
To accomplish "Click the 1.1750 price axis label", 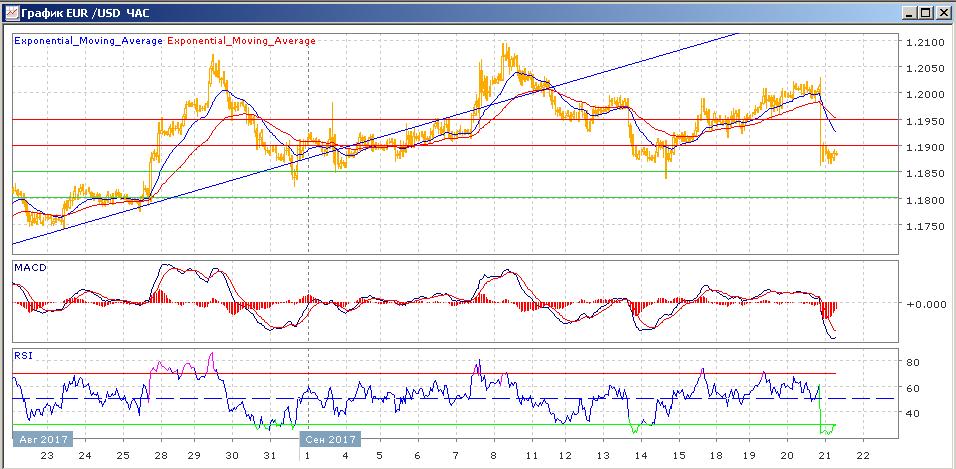I will coord(922,227).
